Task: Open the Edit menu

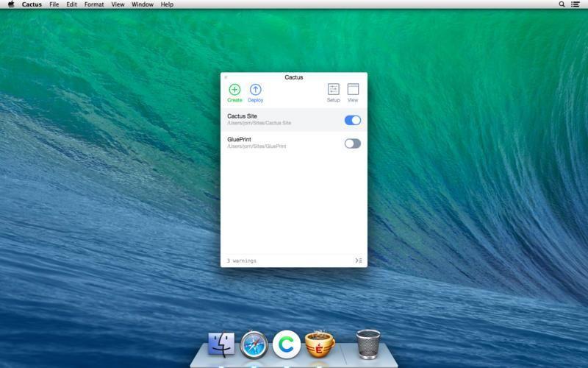Action: tap(71, 4)
